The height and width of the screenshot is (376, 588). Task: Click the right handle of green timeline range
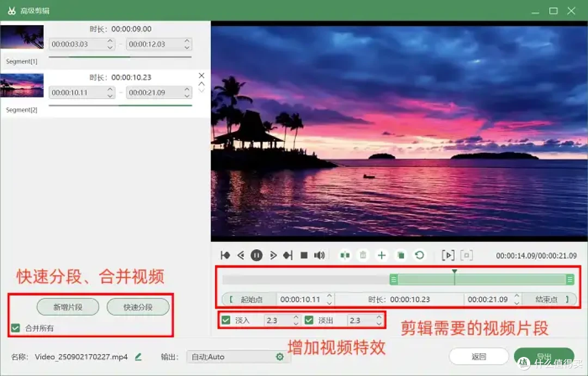pos(570,279)
